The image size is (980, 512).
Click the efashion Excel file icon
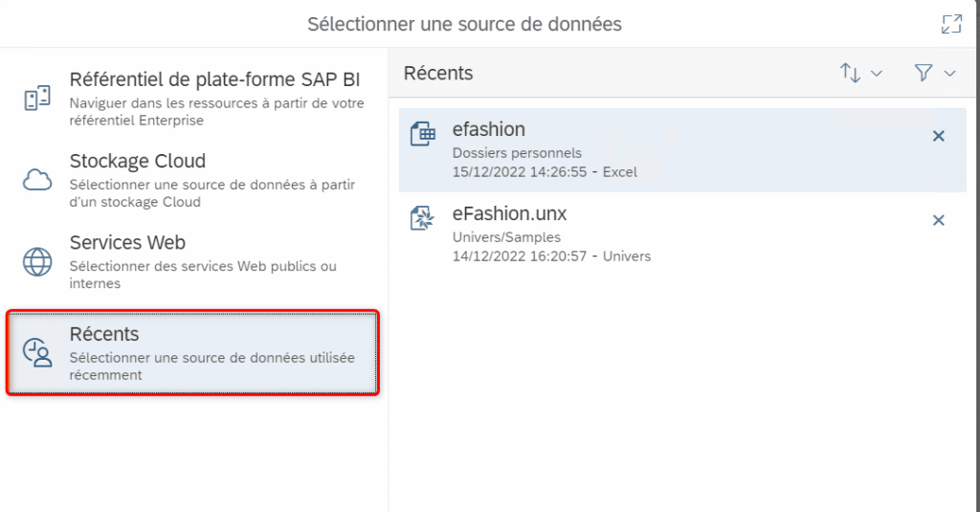(x=422, y=134)
